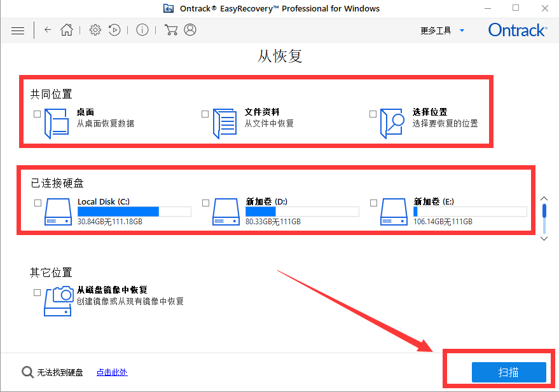The width and height of the screenshot is (559, 392).
Task: Check the 桌面 checkbox
Action: pos(37,114)
